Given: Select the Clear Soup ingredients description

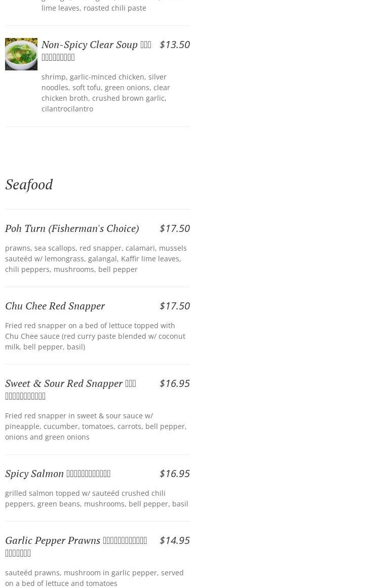Looking at the screenshot, I should [106, 93].
